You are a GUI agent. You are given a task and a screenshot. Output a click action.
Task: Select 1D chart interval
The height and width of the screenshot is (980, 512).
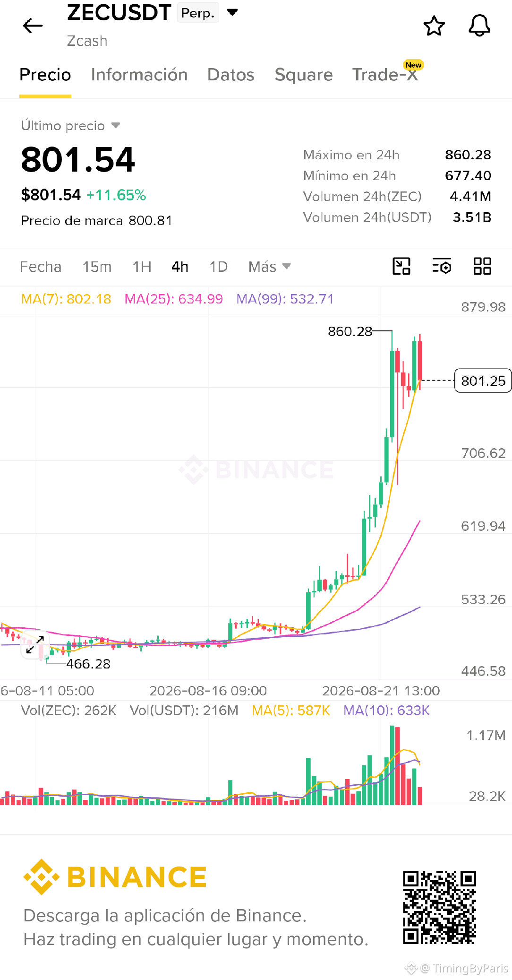[x=219, y=267]
